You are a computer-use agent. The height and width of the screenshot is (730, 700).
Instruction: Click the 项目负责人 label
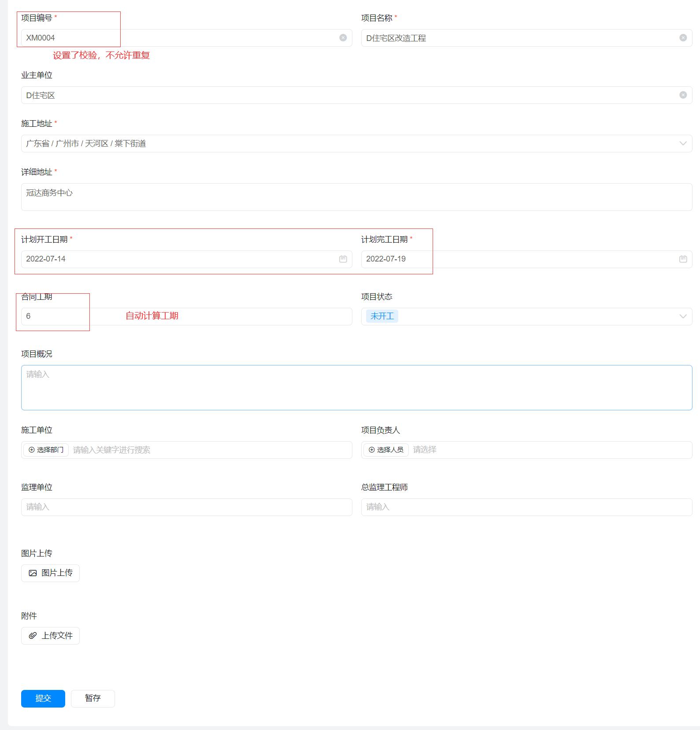(381, 430)
